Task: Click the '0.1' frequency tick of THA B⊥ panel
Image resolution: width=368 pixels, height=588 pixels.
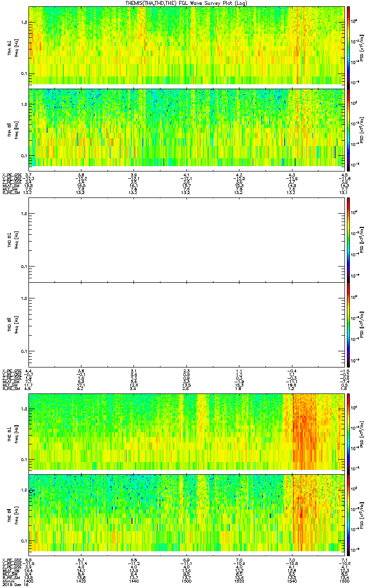Action: (x=24, y=74)
